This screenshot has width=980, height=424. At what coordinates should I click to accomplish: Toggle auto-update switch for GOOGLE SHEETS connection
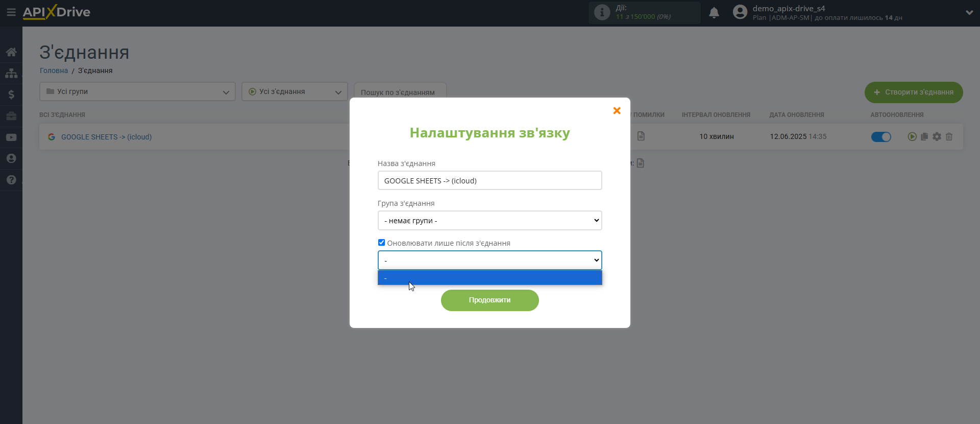881,137
